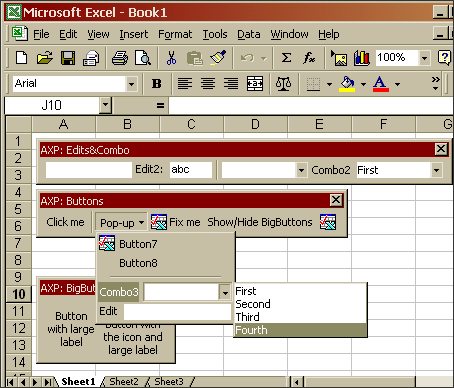Open the Pop-up dropdown button
This screenshot has height=388, width=454.
pyautogui.click(x=121, y=223)
